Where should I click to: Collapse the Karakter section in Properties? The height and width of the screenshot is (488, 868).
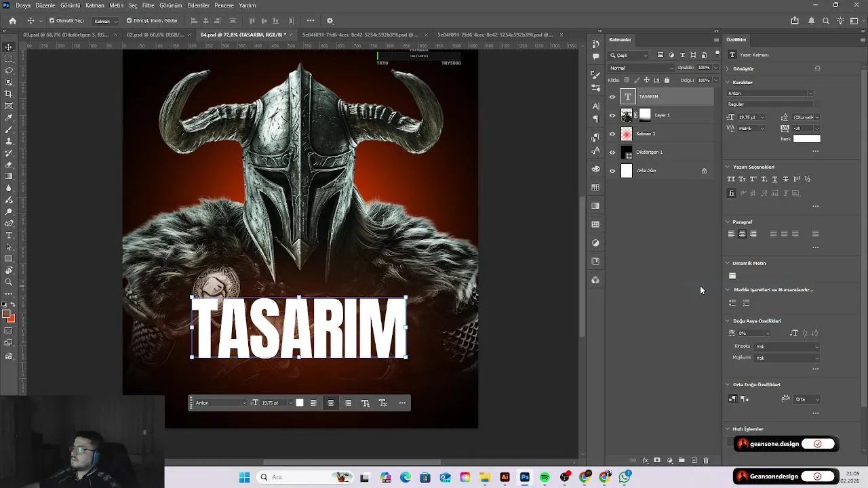[728, 82]
